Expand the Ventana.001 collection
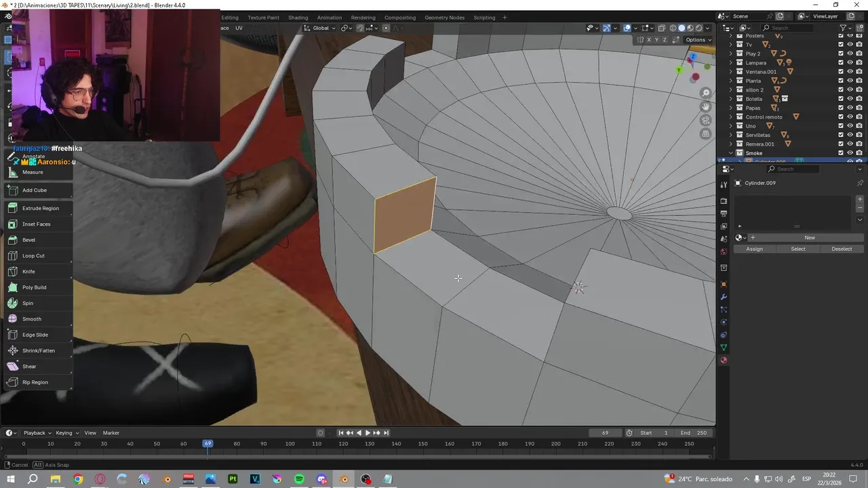868x488 pixels. click(x=731, y=72)
